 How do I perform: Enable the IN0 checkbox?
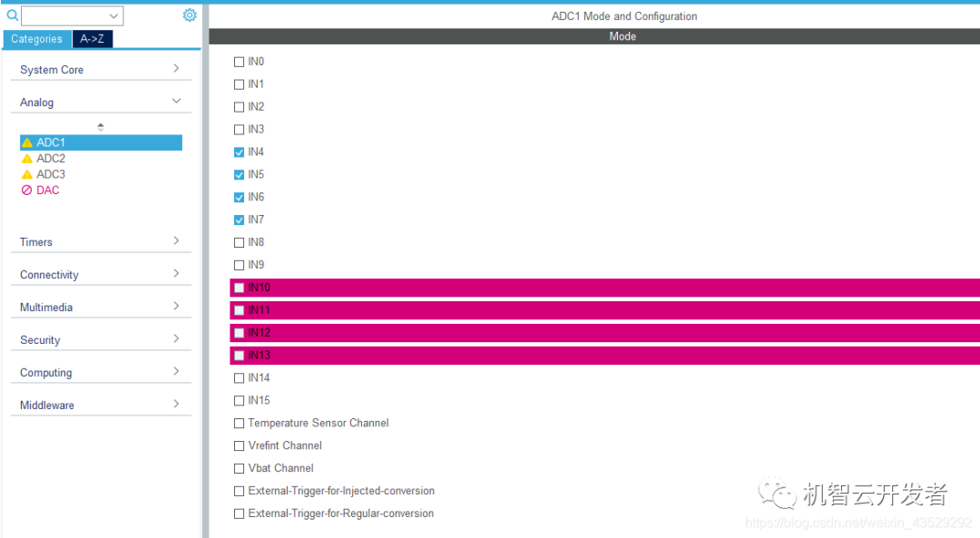[x=239, y=62]
